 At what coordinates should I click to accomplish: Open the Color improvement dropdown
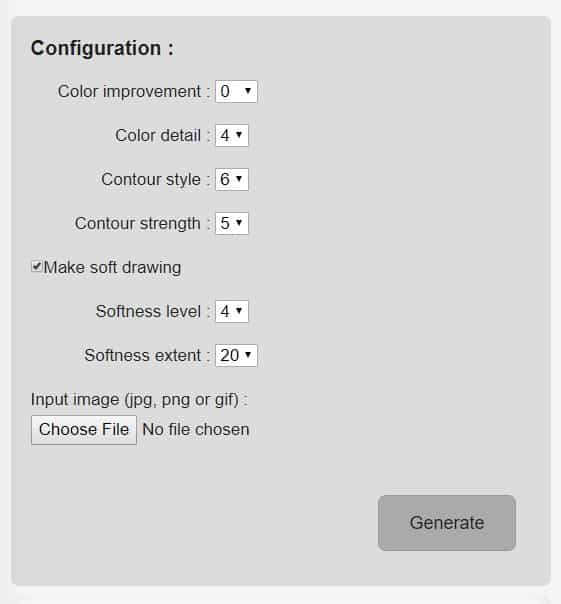point(236,91)
